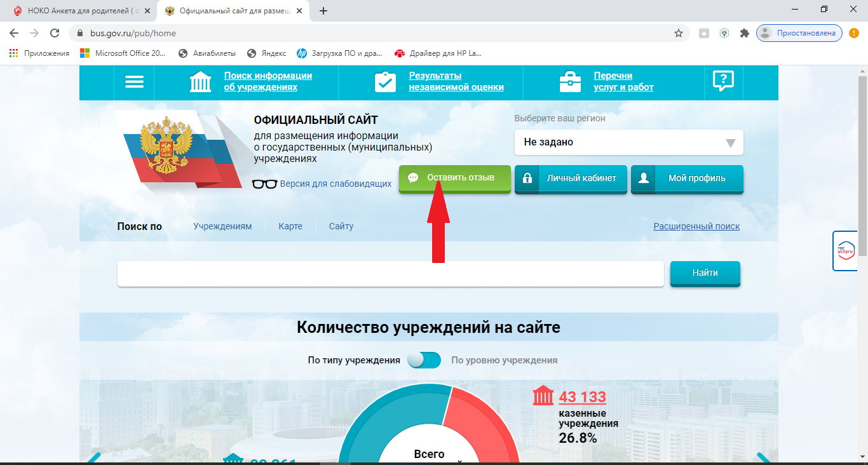Click the glasses icon for visually impaired version
Image resolution: width=868 pixels, height=465 pixels.
(264, 184)
